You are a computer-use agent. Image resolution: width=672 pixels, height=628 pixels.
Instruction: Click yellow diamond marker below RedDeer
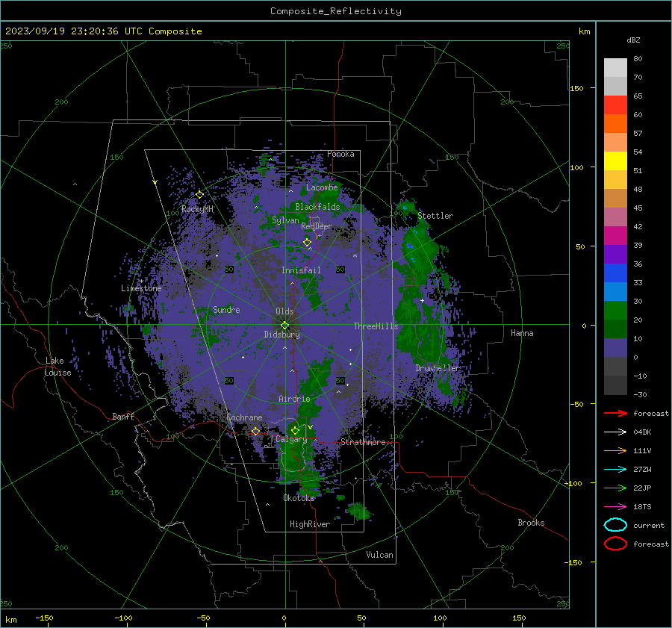pyautogui.click(x=307, y=243)
